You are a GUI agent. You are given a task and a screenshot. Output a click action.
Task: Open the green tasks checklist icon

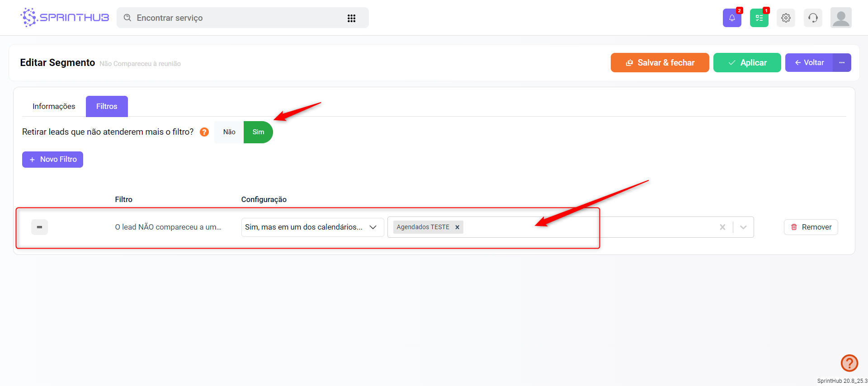click(759, 18)
